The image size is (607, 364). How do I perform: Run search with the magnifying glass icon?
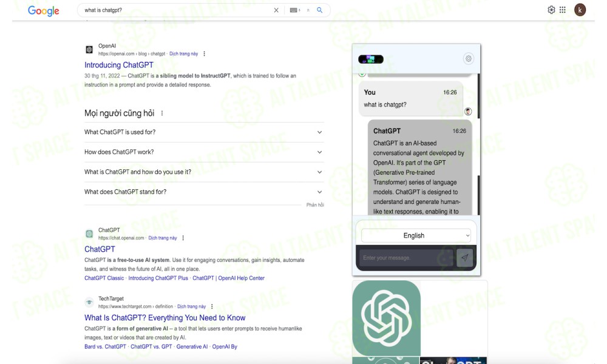pyautogui.click(x=319, y=10)
